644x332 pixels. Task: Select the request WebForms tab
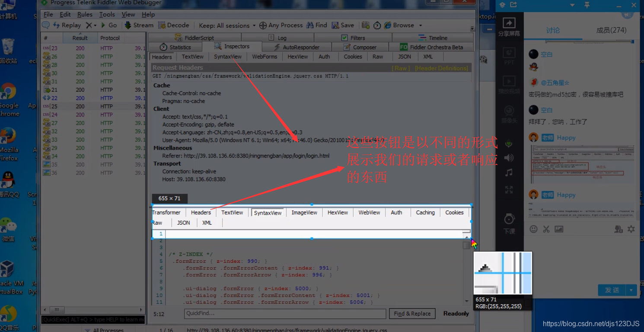[265, 57]
